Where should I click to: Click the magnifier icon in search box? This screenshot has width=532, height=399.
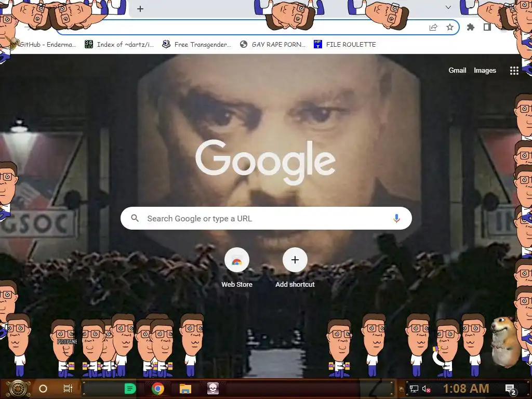(x=135, y=218)
